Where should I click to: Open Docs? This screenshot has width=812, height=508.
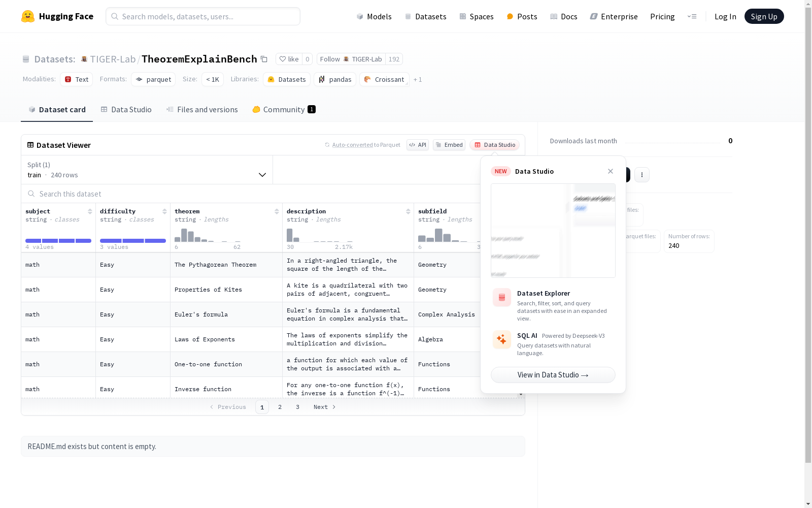pyautogui.click(x=563, y=16)
